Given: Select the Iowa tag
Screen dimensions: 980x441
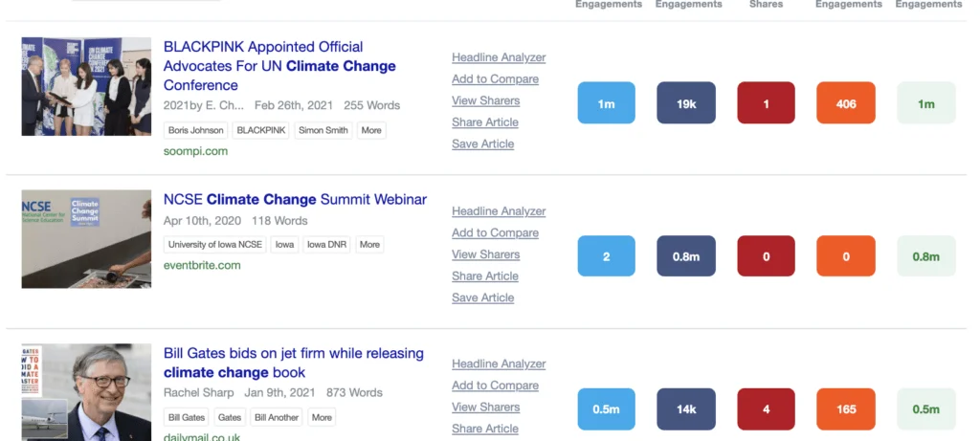Looking at the screenshot, I should click(x=284, y=245).
